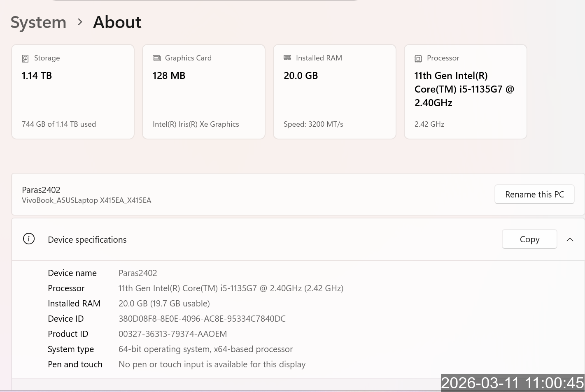Image resolution: width=585 pixels, height=392 pixels.
Task: Click the Installed RAM memory icon
Action: pyautogui.click(x=287, y=58)
